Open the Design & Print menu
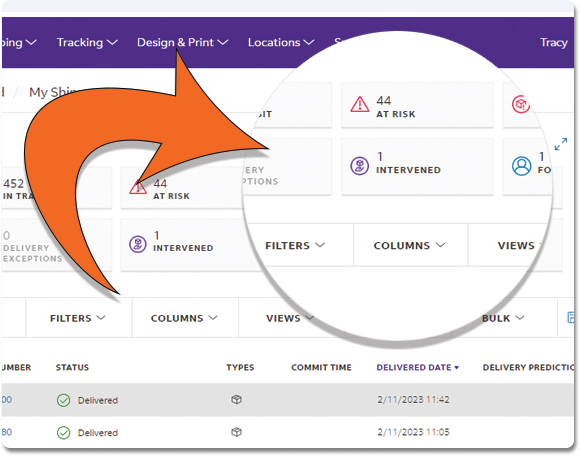Screen dimensions: 580x456 pos(182,43)
